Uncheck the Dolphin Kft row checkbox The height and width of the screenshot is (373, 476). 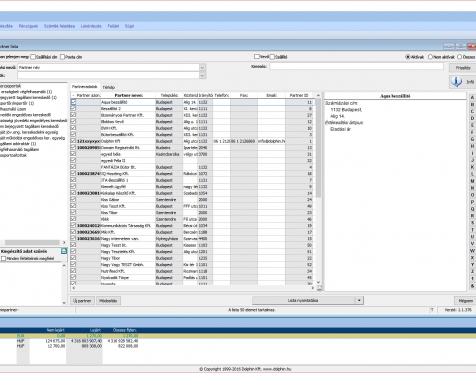click(x=73, y=141)
